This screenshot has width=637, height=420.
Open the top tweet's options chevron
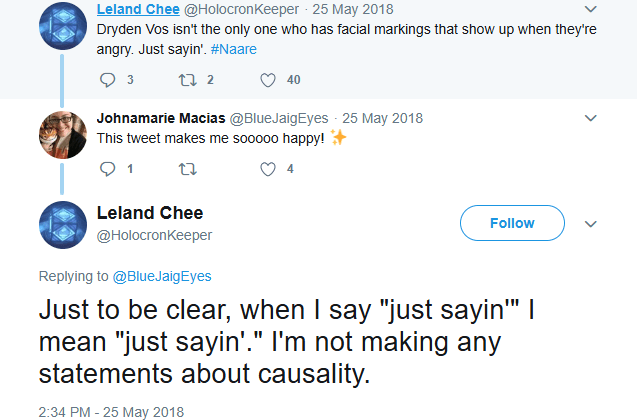(x=589, y=8)
